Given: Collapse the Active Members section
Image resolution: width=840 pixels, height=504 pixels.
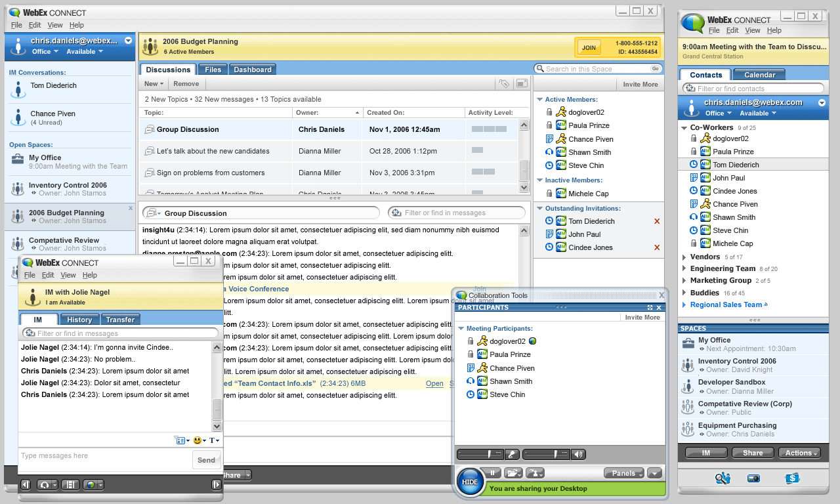Looking at the screenshot, I should tap(539, 100).
